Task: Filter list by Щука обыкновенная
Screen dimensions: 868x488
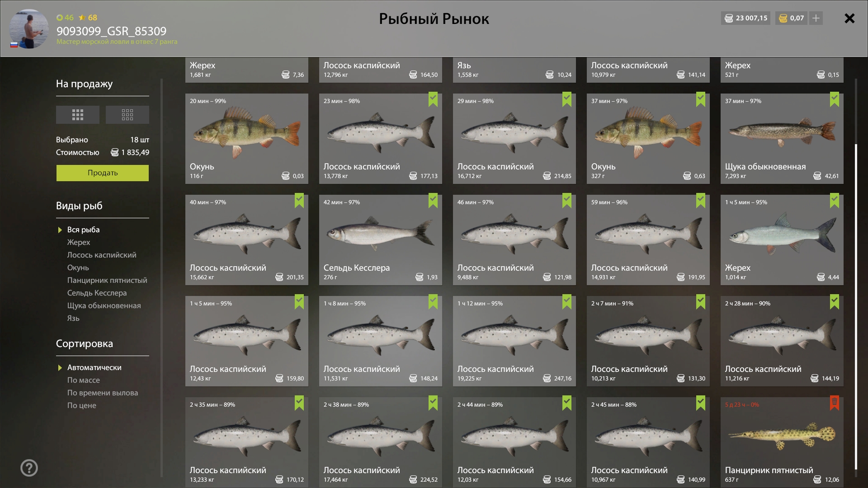Action: (x=104, y=306)
